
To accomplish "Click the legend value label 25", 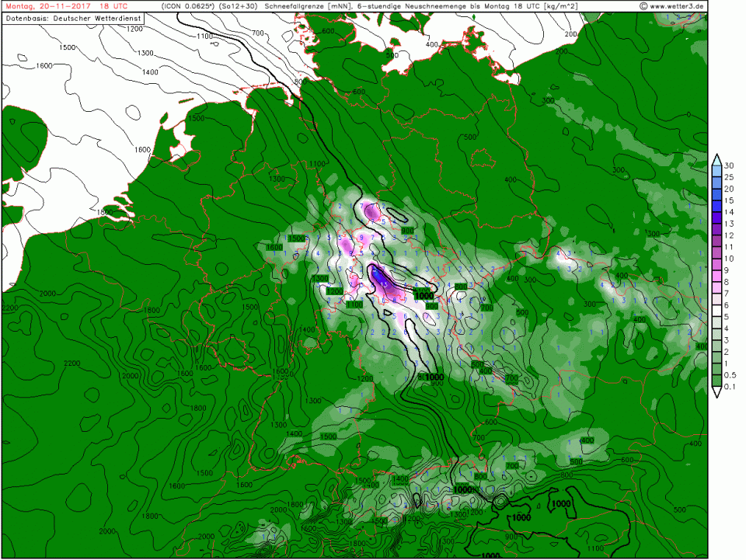I will 729,176.
